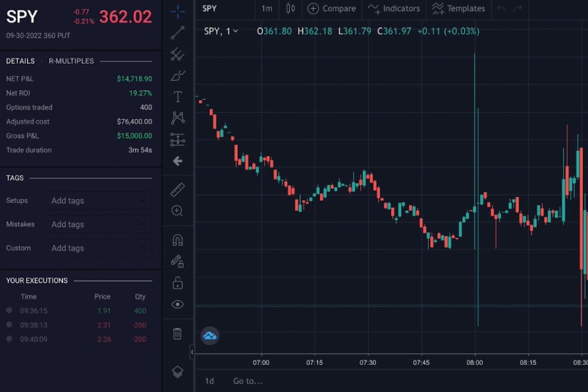Viewport: 588px width, 392px height.
Task: Open the Templates menu
Action: [458, 9]
